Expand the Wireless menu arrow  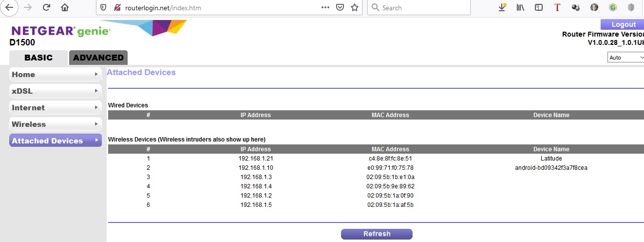pos(96,124)
